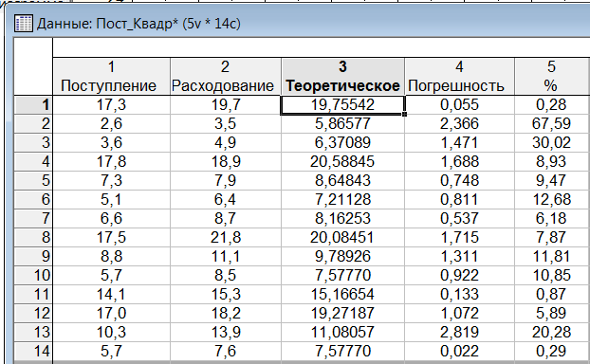The height and width of the screenshot is (364, 590).
Task: Select row header 11
Action: (x=33, y=295)
